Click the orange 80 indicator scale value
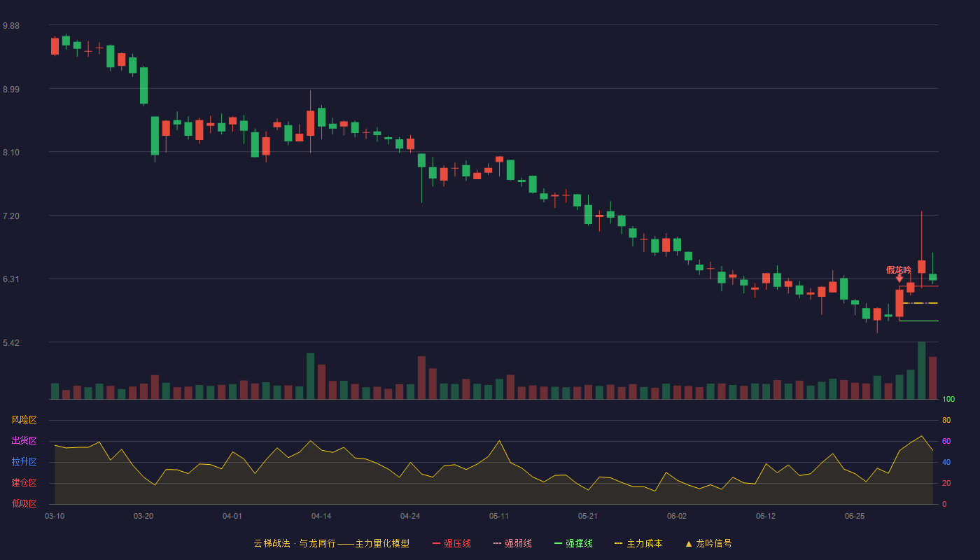 946,421
